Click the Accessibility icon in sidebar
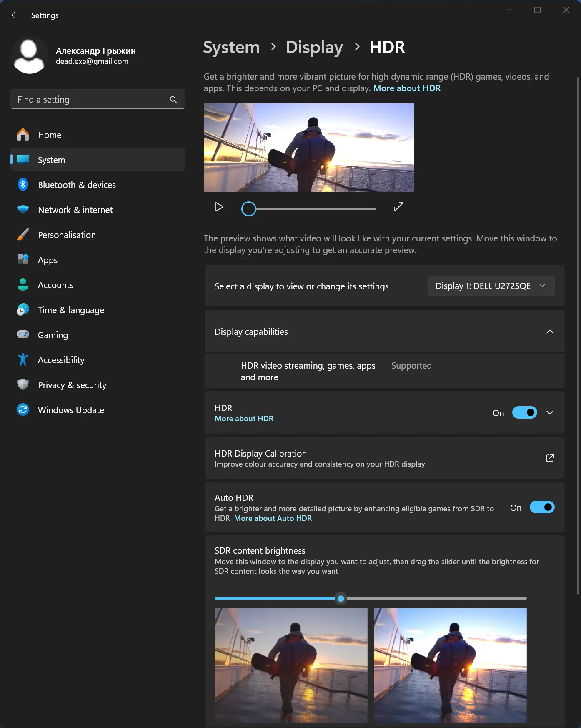Image resolution: width=581 pixels, height=728 pixels. [x=23, y=360]
